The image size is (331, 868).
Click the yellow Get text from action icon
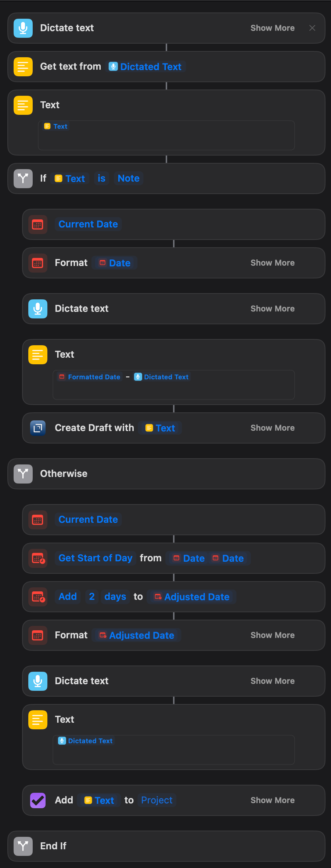tap(23, 67)
